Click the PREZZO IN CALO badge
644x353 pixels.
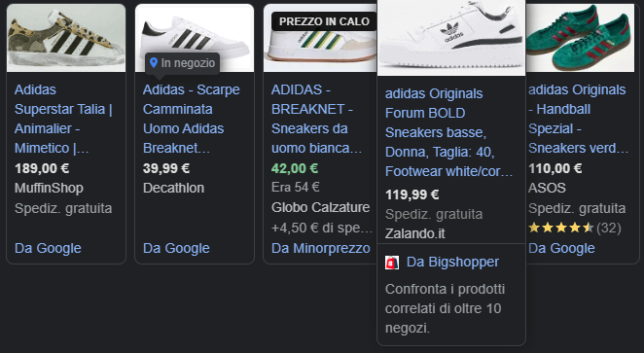(x=324, y=21)
